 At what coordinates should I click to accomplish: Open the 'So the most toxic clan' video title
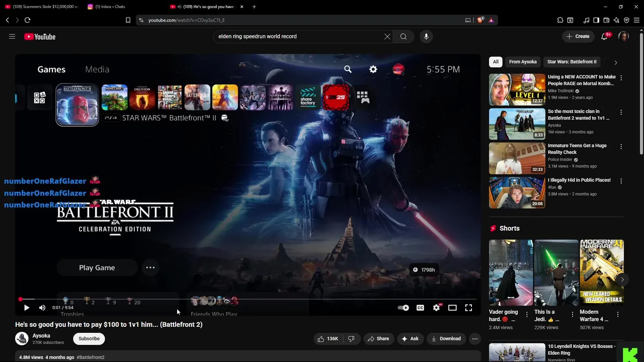(x=579, y=115)
